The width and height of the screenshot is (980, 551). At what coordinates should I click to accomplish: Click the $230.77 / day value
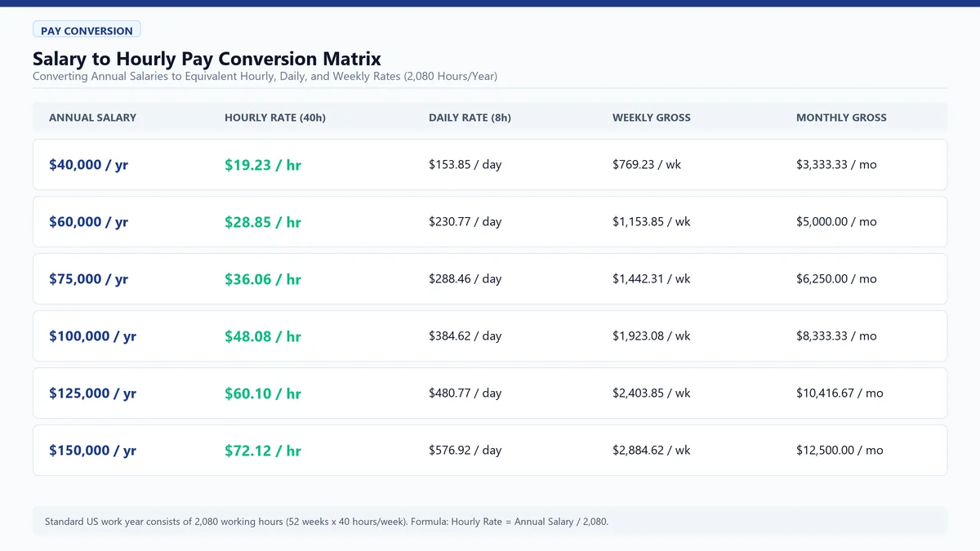click(465, 221)
